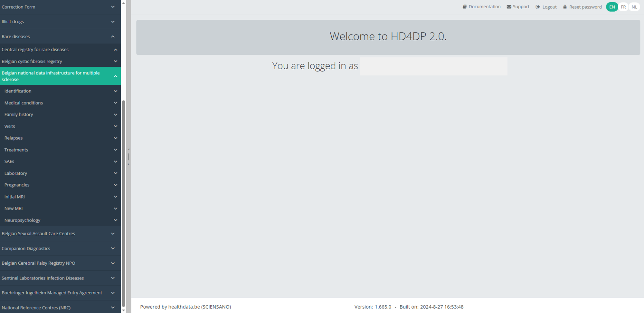Click the sidebar vertical scrollbar thumb
Screen dimensions: 644x313
pyautogui.click(x=123, y=203)
